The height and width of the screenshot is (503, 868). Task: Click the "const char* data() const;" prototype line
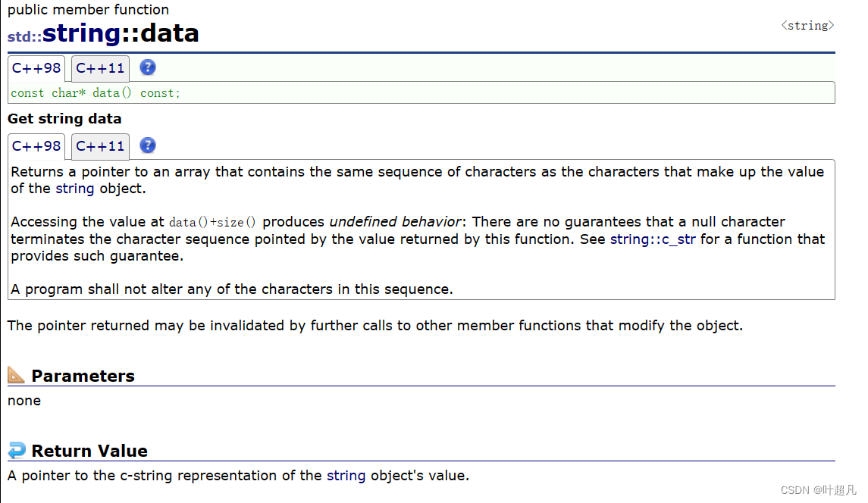[96, 93]
